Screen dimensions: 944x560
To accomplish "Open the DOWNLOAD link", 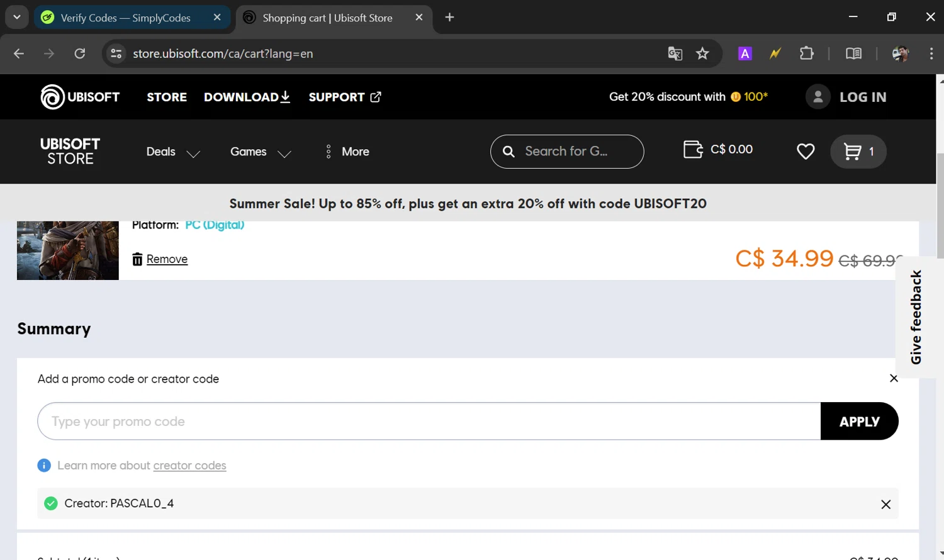I will pos(247,97).
